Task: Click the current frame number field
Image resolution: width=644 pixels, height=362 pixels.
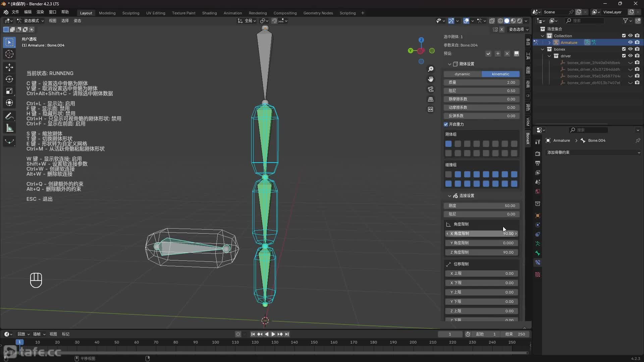Action: 450,334
